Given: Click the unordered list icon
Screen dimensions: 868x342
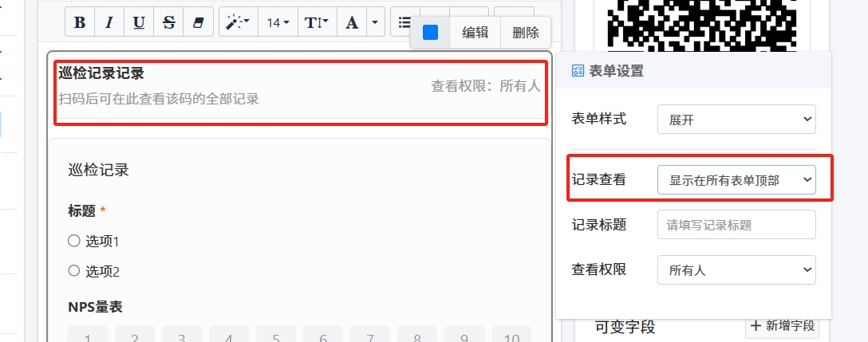Looking at the screenshot, I should click(x=404, y=22).
